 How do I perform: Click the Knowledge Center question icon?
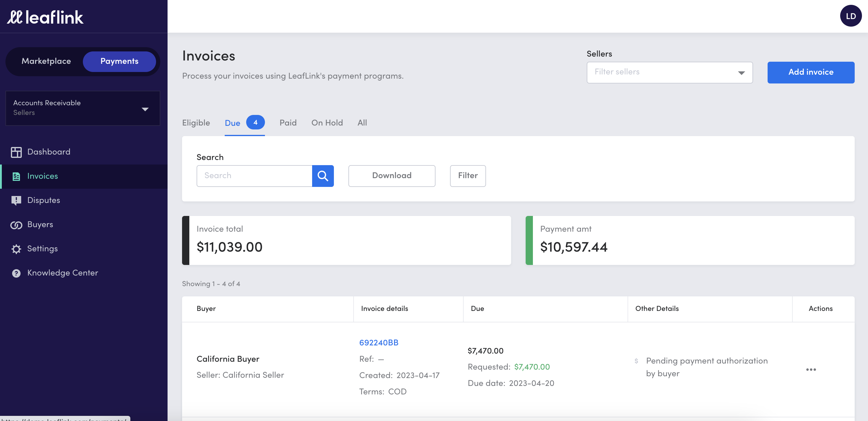pyautogui.click(x=16, y=273)
